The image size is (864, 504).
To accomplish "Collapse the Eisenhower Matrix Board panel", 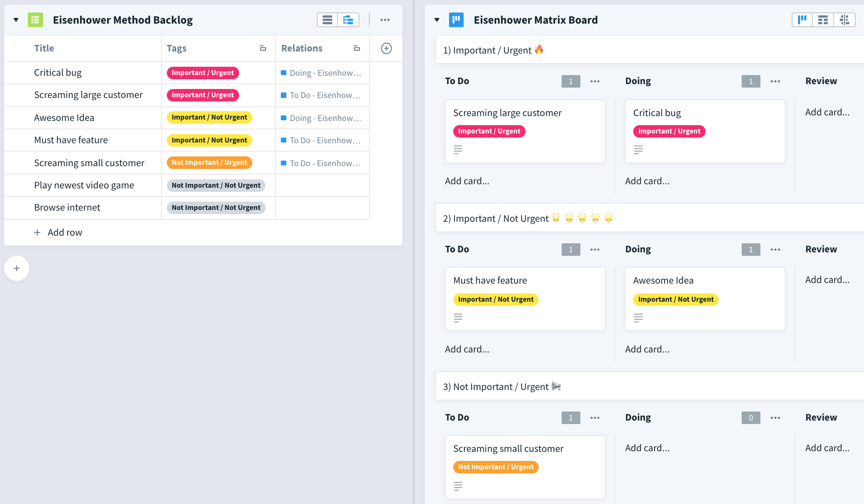I will click(x=437, y=20).
